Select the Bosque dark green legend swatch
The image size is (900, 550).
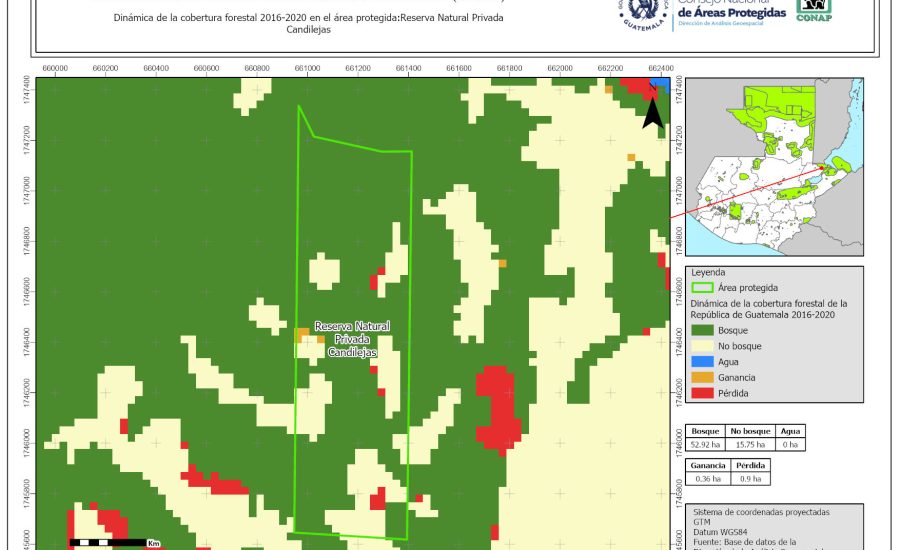pos(702,329)
